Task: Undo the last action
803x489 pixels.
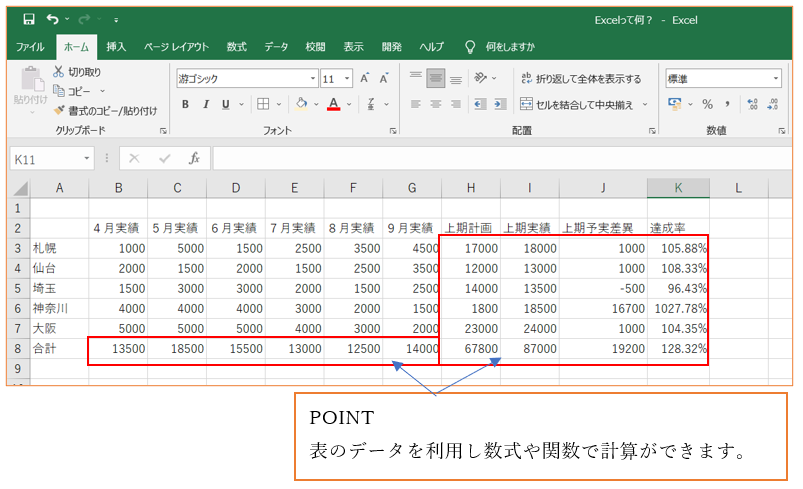Action: click(x=51, y=19)
